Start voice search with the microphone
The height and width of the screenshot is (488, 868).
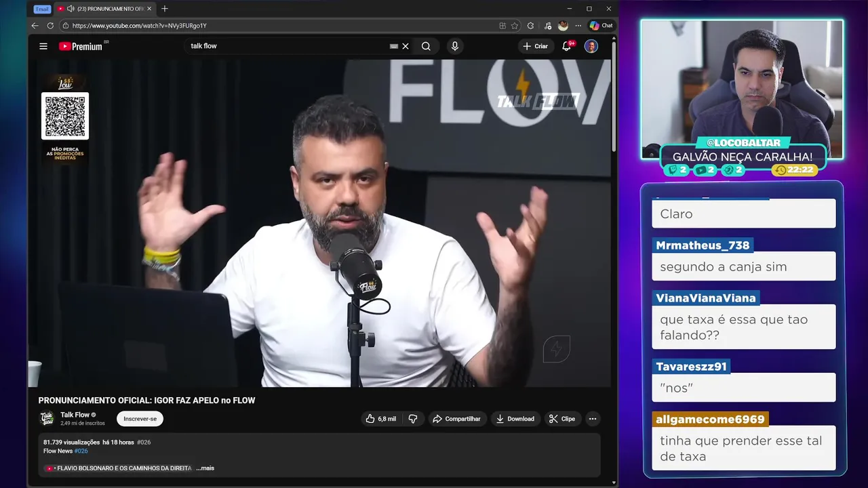tap(454, 46)
